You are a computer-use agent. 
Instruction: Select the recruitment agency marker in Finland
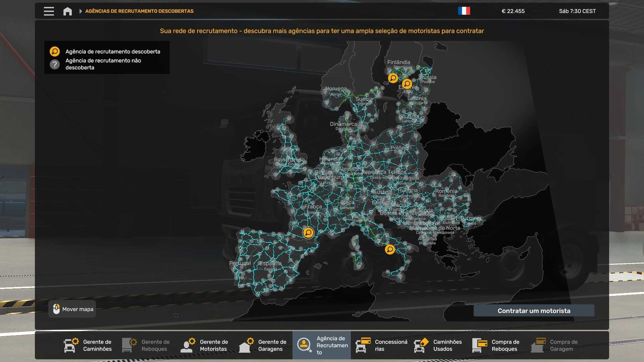tap(393, 78)
